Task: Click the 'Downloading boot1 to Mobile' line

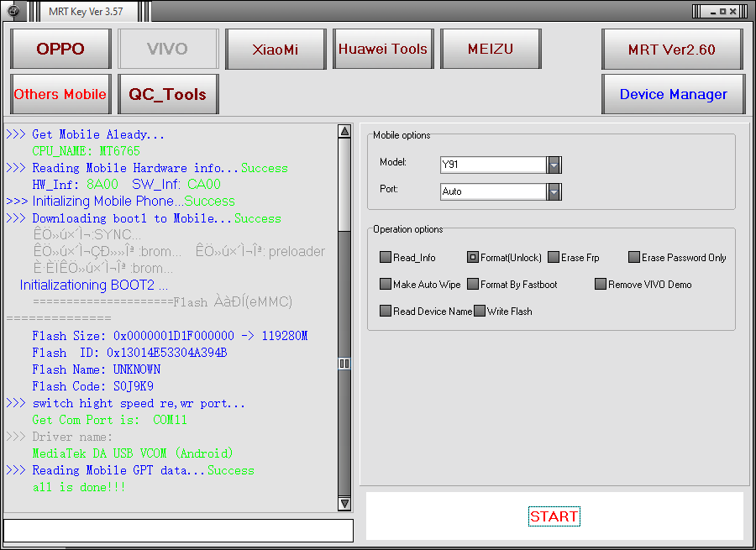Action: pos(144,218)
